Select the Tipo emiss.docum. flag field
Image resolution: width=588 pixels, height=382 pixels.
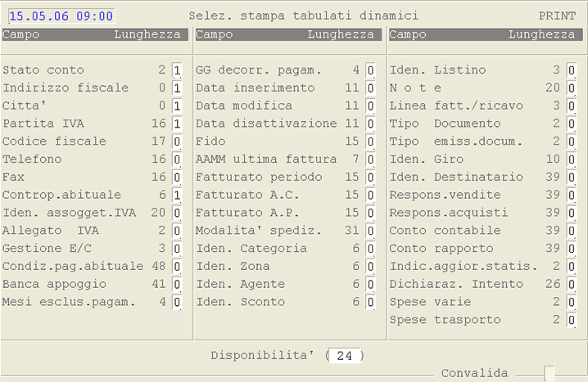(571, 142)
